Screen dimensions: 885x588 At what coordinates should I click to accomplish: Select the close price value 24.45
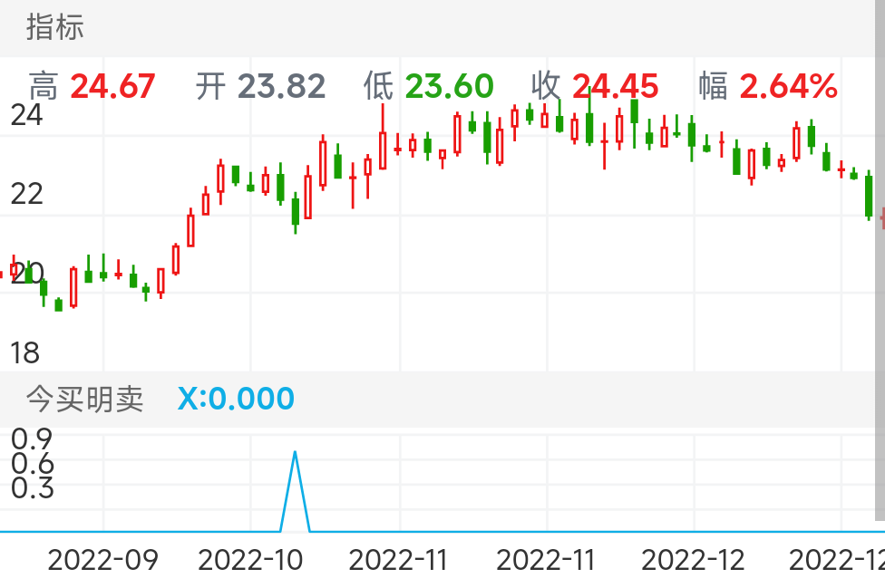click(615, 86)
